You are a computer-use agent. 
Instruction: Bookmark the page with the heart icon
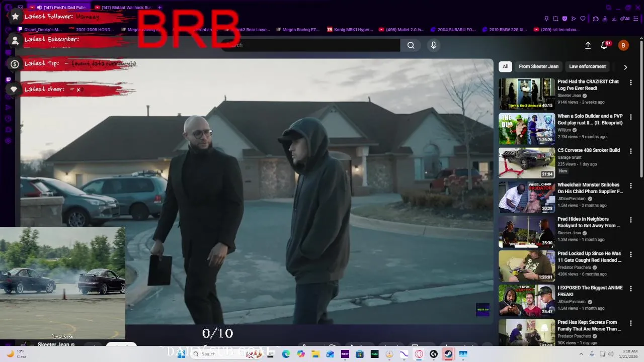583,19
